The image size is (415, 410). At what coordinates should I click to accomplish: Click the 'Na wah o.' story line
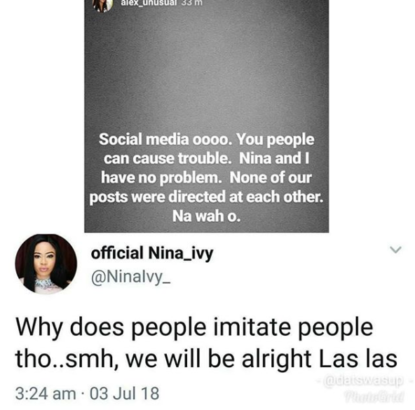click(x=206, y=216)
